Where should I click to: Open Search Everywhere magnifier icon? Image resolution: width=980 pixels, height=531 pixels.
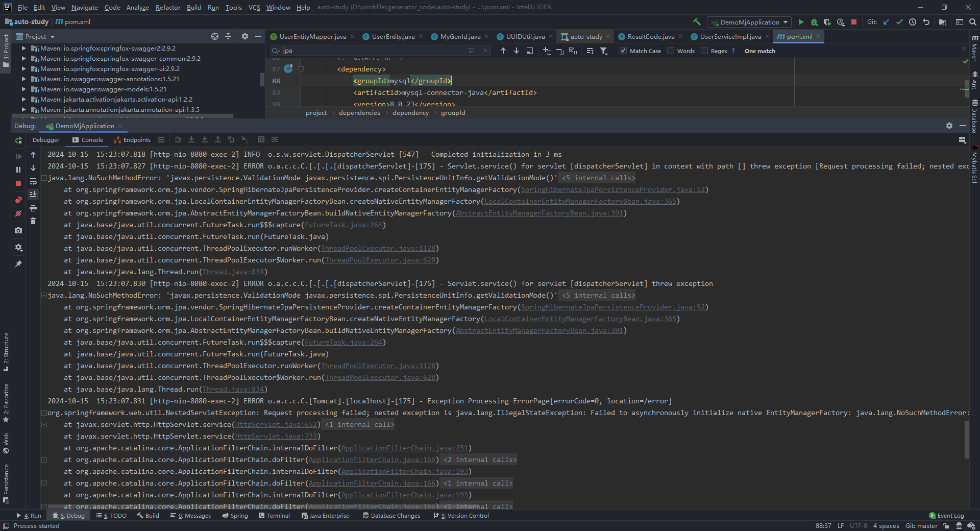pyautogui.click(x=973, y=22)
